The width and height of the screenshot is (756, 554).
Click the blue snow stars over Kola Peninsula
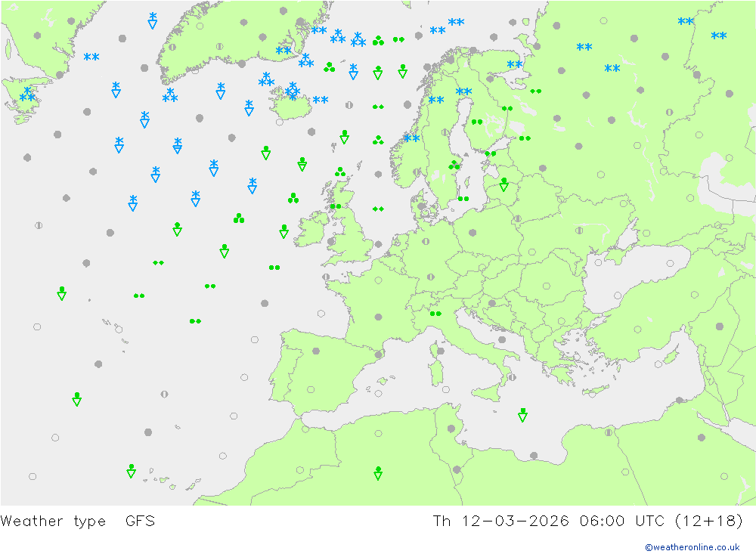(514, 64)
